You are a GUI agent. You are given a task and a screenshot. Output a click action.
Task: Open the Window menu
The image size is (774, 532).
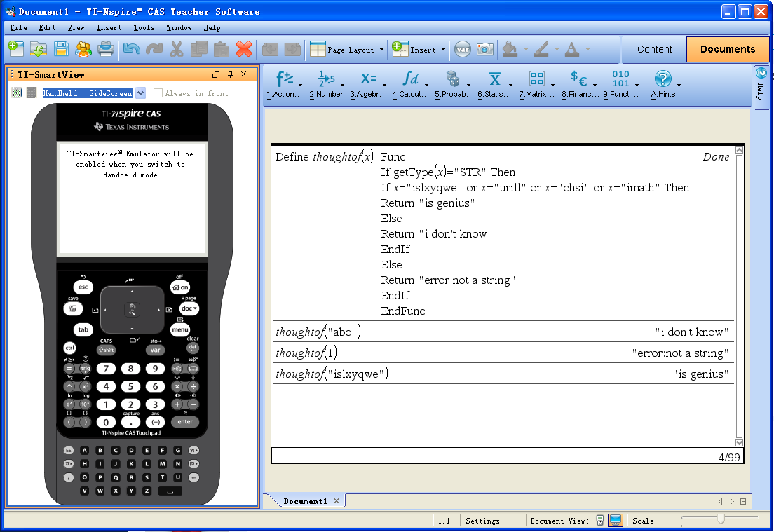pos(179,27)
